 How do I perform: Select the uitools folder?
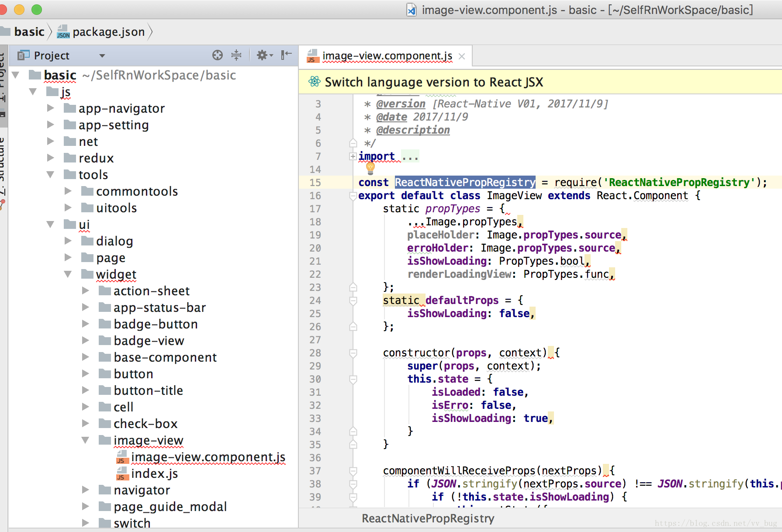tap(116, 208)
